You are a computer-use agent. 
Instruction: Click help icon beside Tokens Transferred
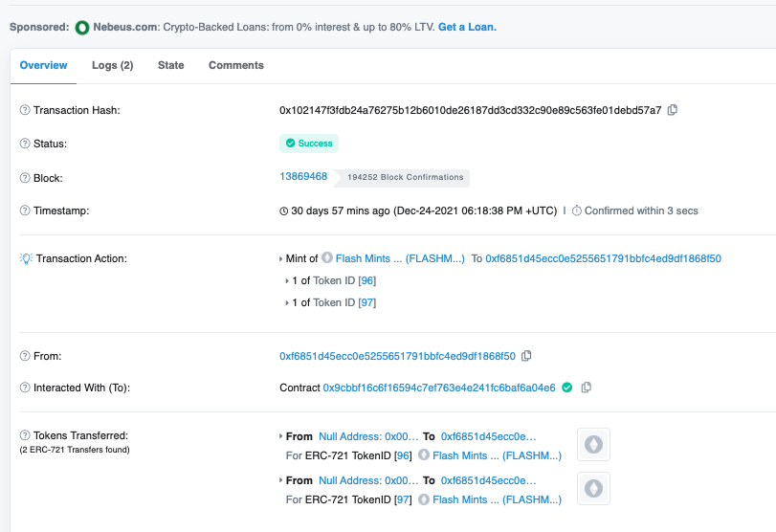25,435
